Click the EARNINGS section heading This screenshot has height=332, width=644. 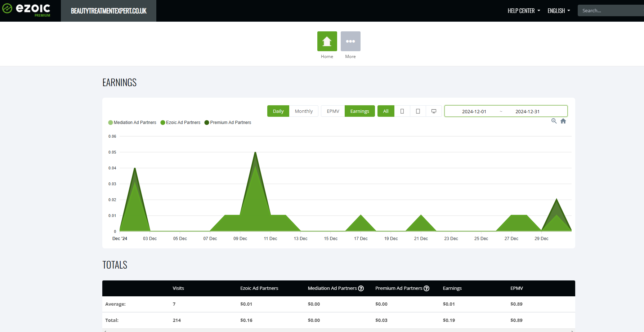point(120,83)
